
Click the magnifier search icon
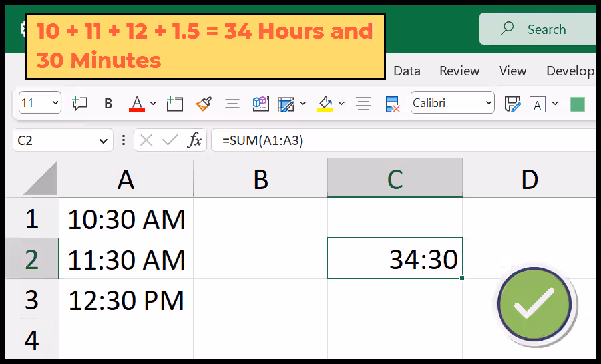point(507,29)
